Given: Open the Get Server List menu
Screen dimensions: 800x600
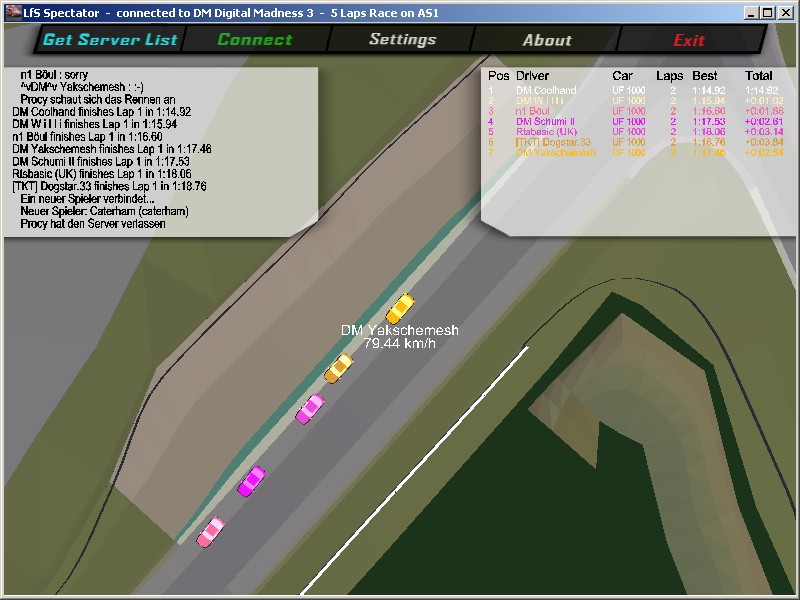Looking at the screenshot, I should click(x=110, y=40).
